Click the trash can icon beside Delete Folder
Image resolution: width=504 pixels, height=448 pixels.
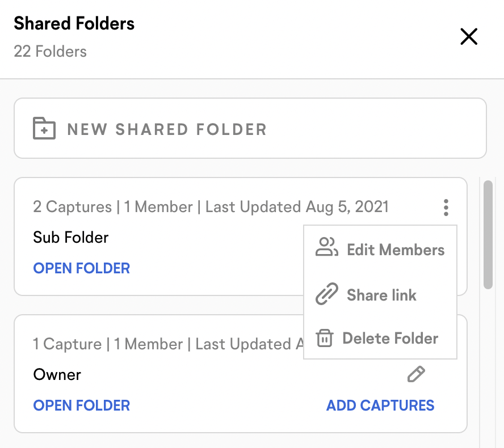point(325,338)
